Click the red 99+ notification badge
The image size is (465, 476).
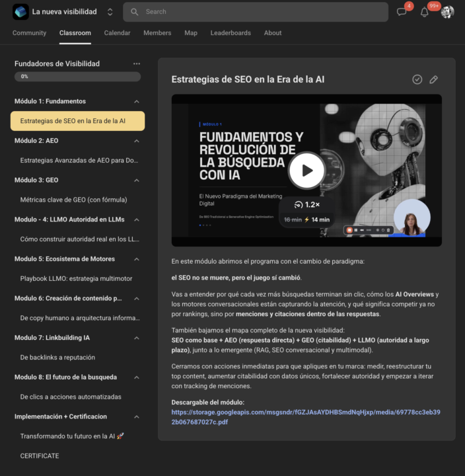(434, 6)
